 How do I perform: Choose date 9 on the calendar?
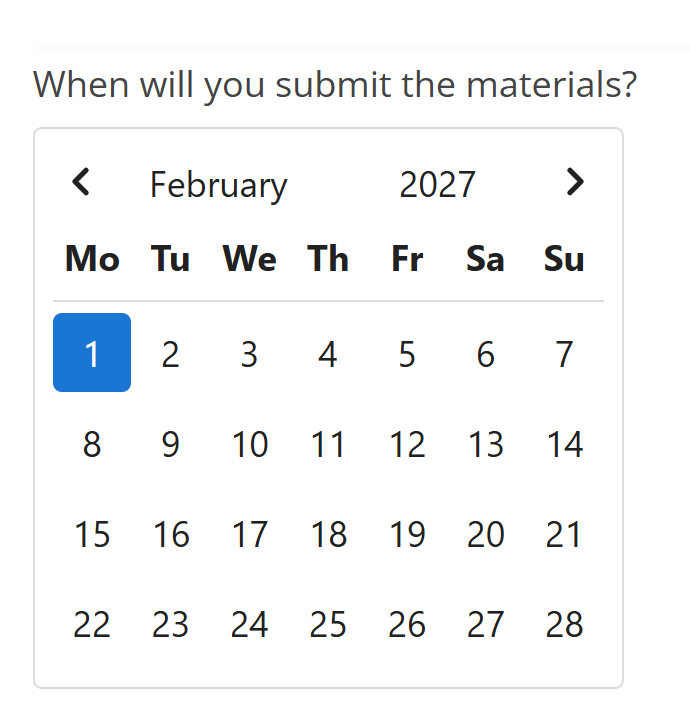171,443
